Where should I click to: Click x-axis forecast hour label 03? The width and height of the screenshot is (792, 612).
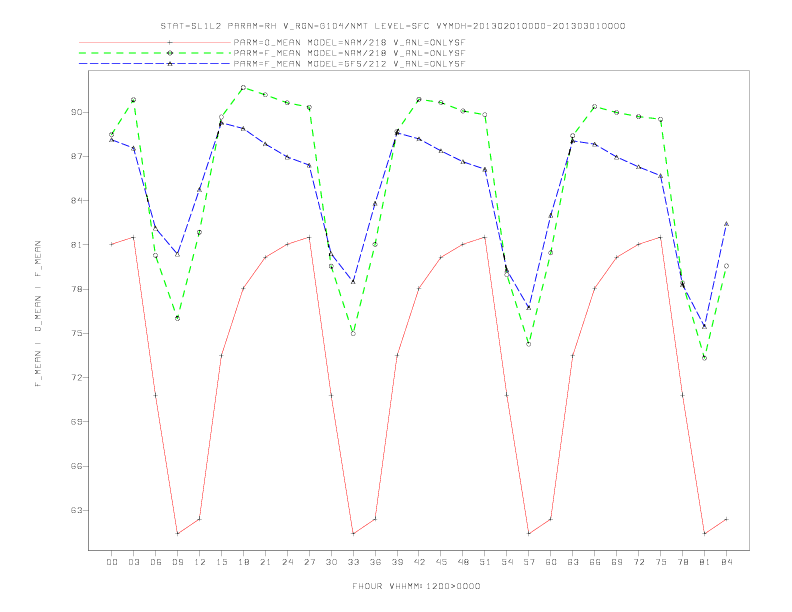133,562
